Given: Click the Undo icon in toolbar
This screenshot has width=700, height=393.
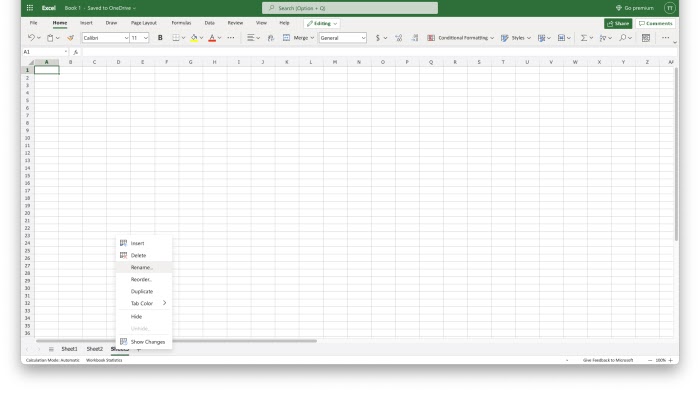Looking at the screenshot, I should tap(31, 38).
